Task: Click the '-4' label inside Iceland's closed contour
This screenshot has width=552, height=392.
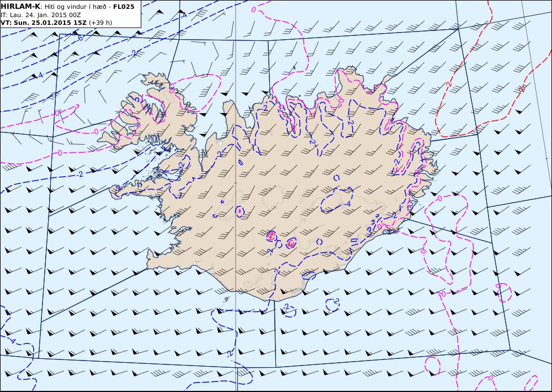Action: (x=347, y=204)
